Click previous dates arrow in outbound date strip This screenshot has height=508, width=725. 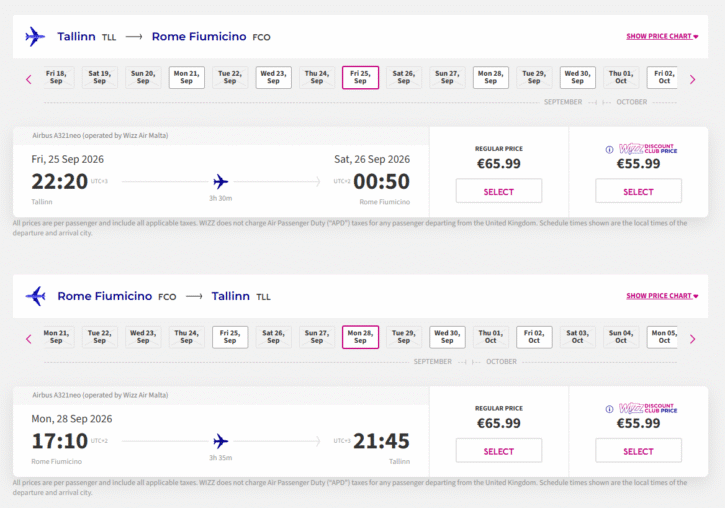tap(28, 79)
